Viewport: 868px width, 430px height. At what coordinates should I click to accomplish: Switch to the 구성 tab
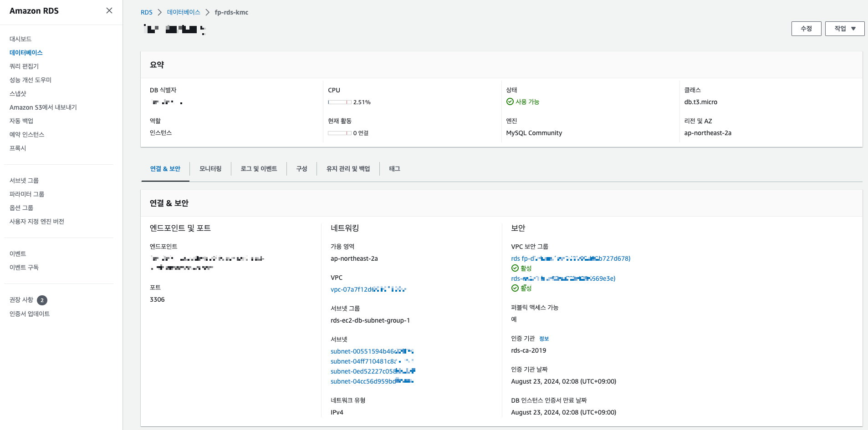[x=301, y=169]
